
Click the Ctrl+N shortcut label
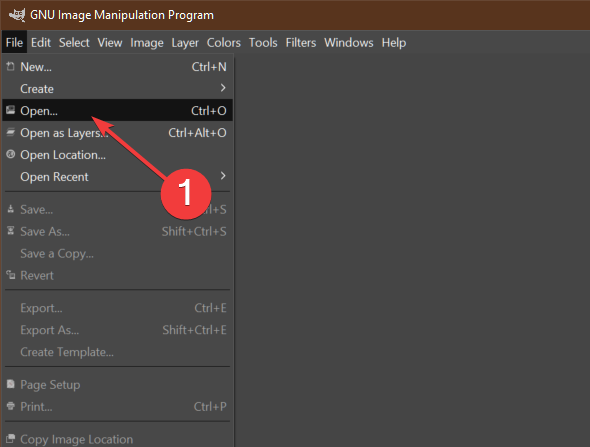click(x=209, y=67)
